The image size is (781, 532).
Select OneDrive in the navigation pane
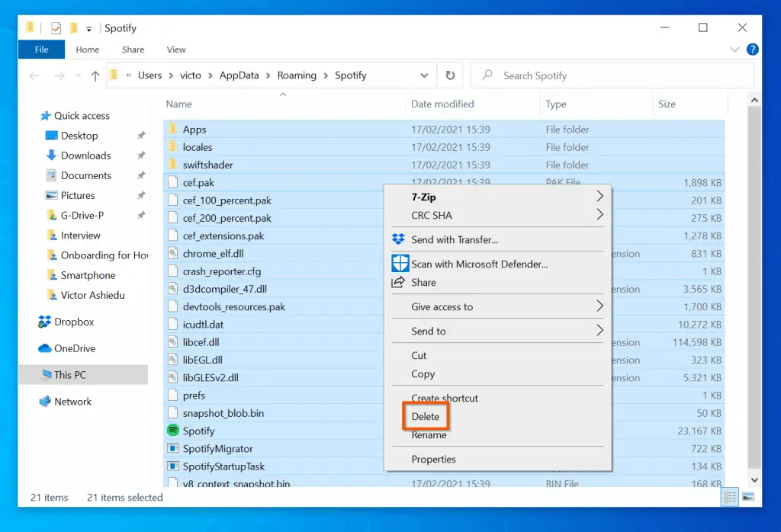point(74,348)
